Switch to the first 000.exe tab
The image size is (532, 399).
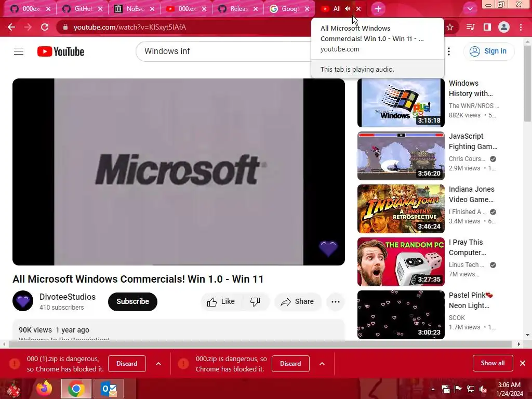pos(30,9)
